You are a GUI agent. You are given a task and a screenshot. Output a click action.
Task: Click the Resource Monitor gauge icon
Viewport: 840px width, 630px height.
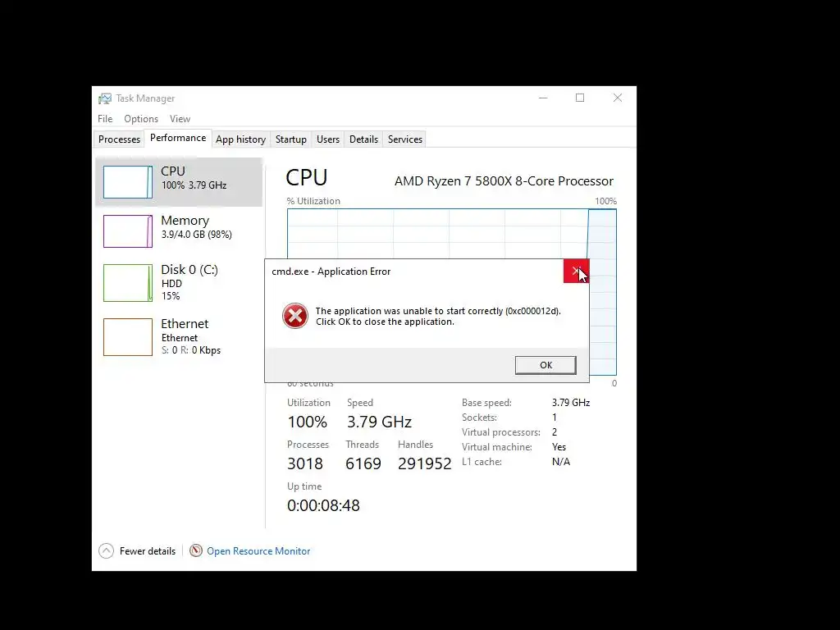pyautogui.click(x=196, y=550)
